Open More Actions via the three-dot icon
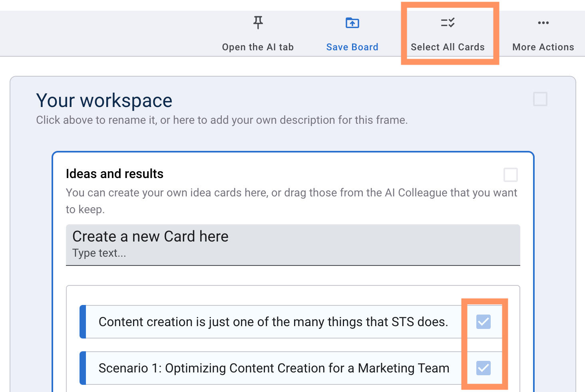The image size is (585, 392). click(x=543, y=23)
